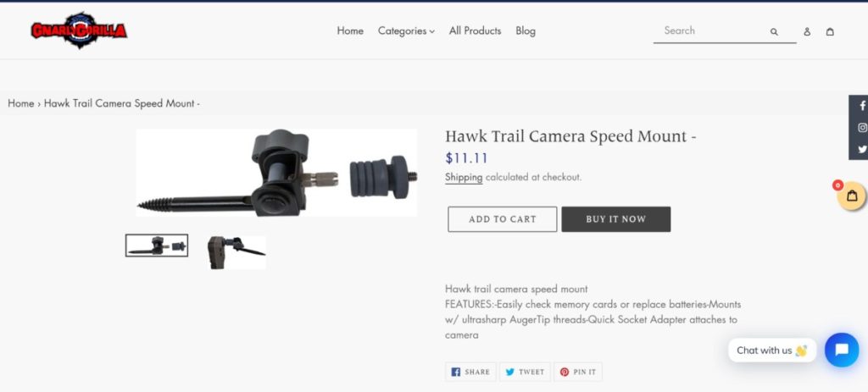This screenshot has height=392, width=868.
Task: Open the floating yellow cart button
Action: coord(851,196)
